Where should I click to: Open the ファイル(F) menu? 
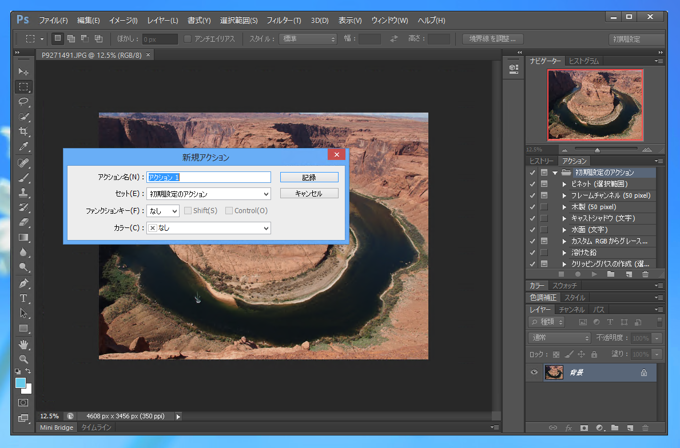pyautogui.click(x=53, y=20)
